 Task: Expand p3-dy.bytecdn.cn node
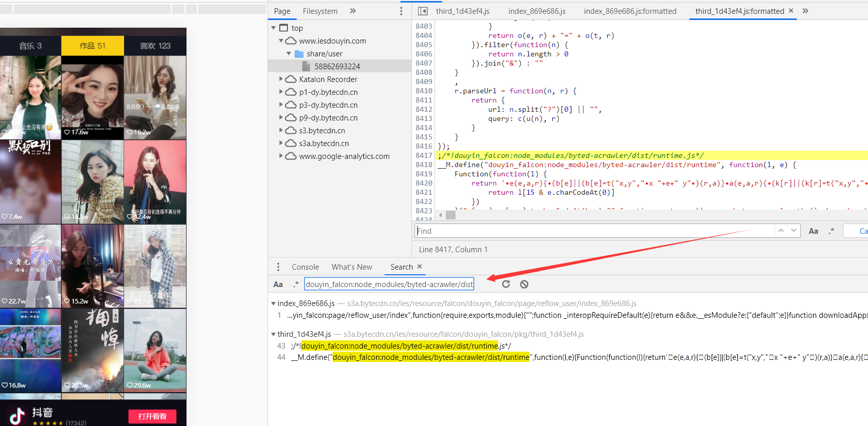[281, 105]
